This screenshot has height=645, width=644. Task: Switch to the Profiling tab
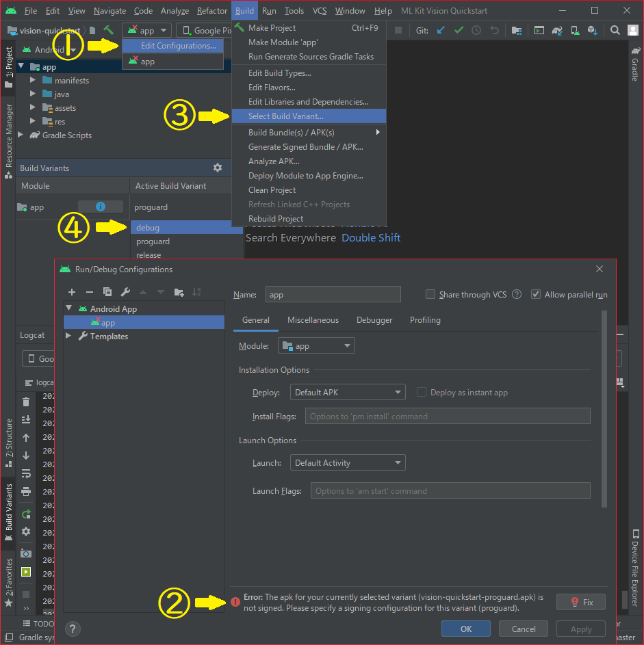tap(425, 320)
